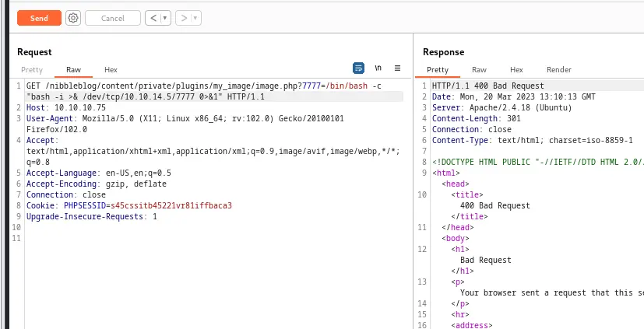644x329 pixels.
Task: Open history dropdown beside back arrow
Action: (x=165, y=18)
